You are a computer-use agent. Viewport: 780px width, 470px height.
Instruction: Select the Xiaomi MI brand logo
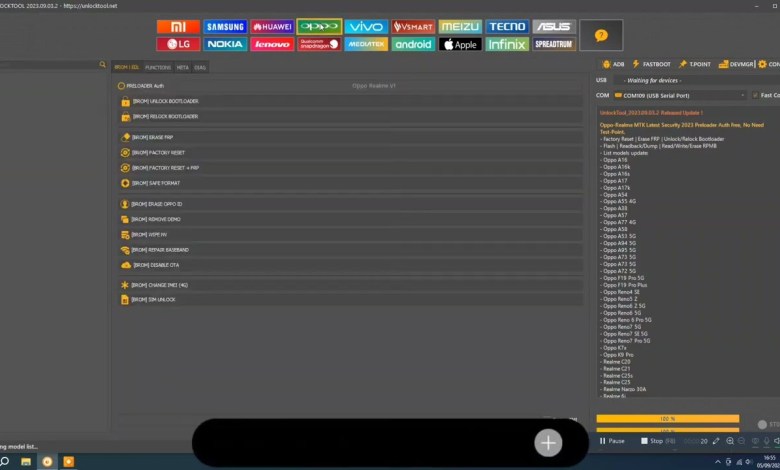(178, 26)
